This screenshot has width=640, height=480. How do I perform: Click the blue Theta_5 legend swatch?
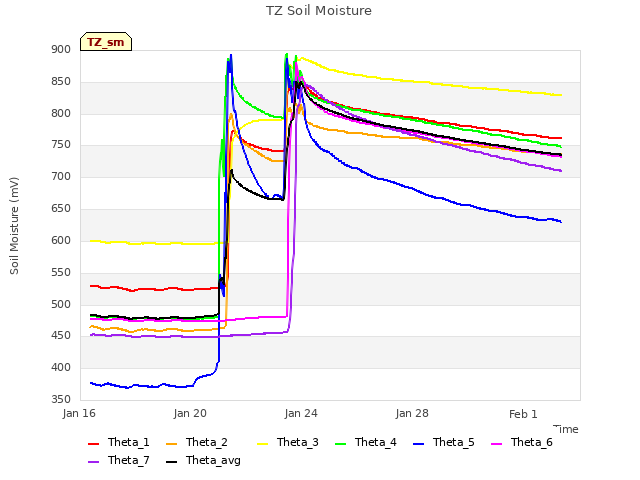pyautogui.click(x=418, y=444)
